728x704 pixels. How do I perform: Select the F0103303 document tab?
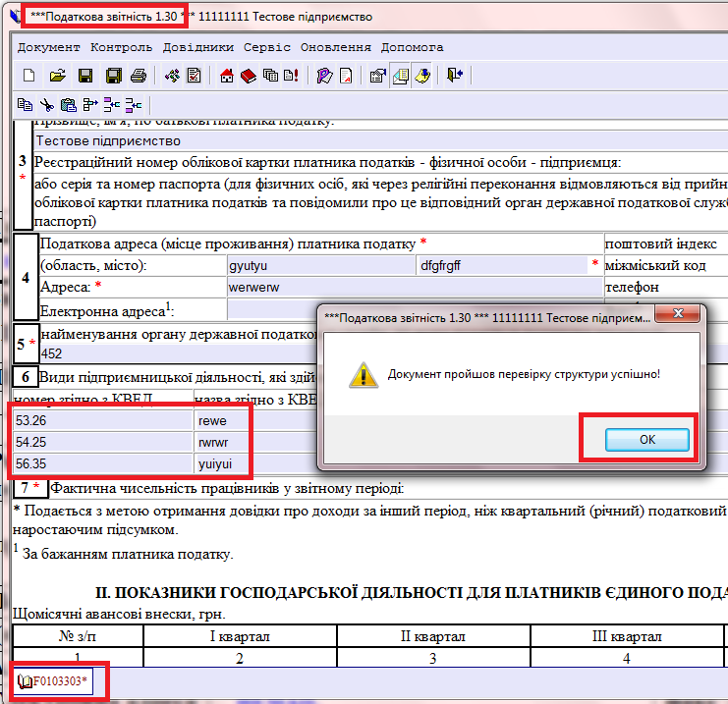[x=59, y=680]
